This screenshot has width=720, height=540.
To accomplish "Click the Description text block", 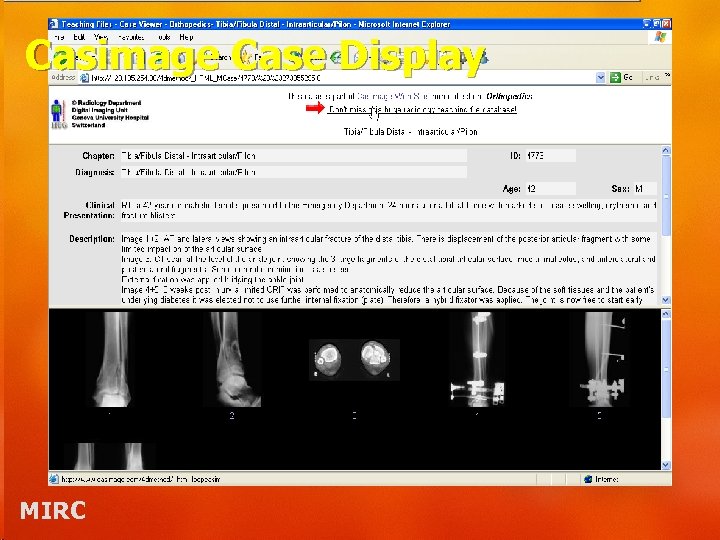I will click(388, 270).
